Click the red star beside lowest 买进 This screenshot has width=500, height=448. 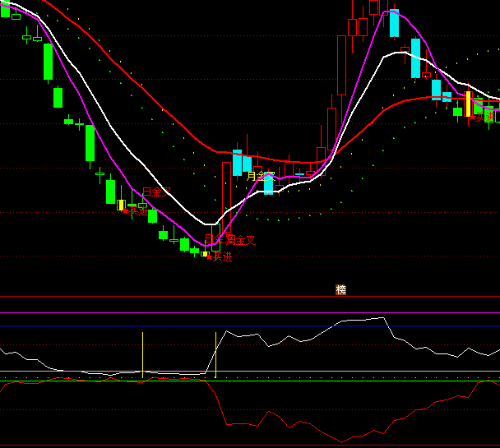coord(209,257)
